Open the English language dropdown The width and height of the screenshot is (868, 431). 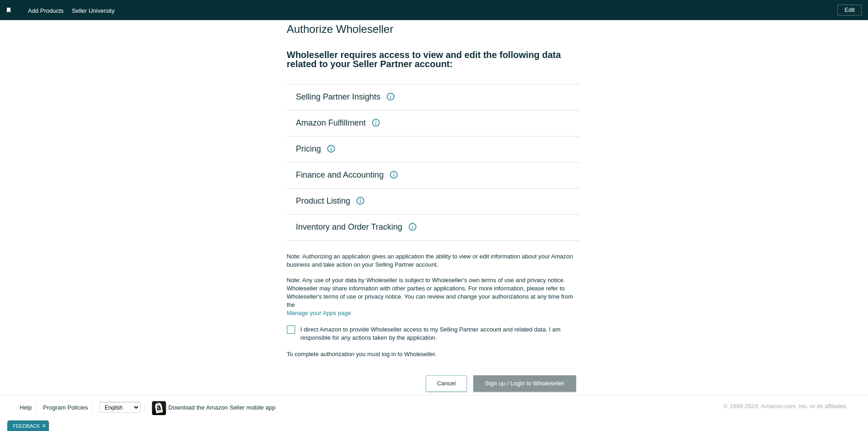click(120, 407)
